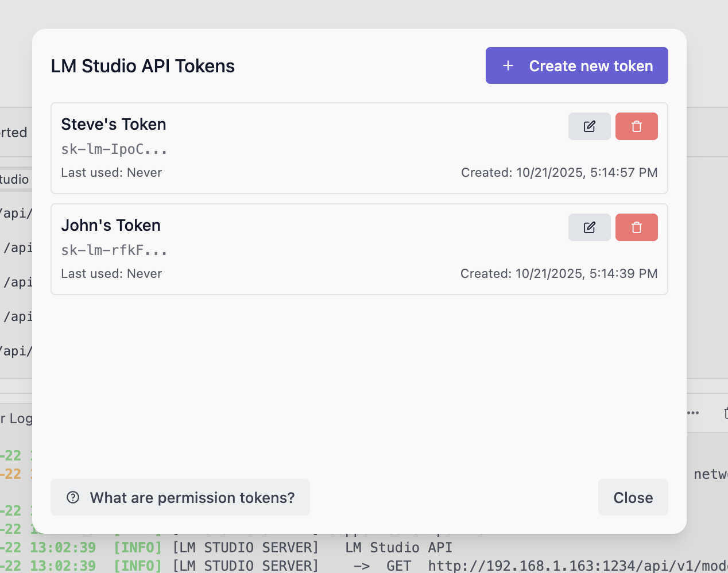Click the LM Studio API Tokens heading
Screen dimensions: 728x573
point(143,66)
